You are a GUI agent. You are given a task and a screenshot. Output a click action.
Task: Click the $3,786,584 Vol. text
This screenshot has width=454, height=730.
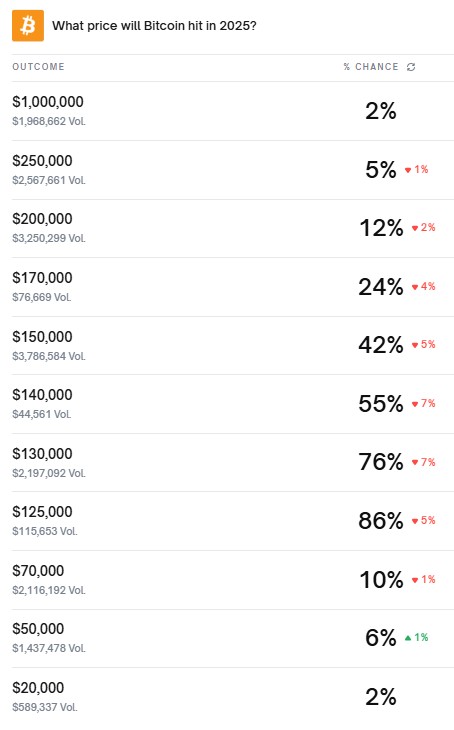click(x=49, y=356)
